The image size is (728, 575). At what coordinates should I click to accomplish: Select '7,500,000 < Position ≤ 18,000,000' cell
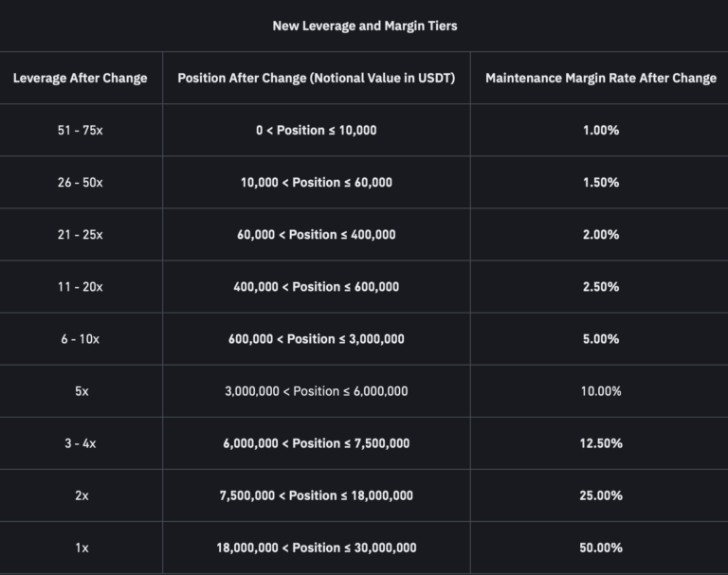316,494
